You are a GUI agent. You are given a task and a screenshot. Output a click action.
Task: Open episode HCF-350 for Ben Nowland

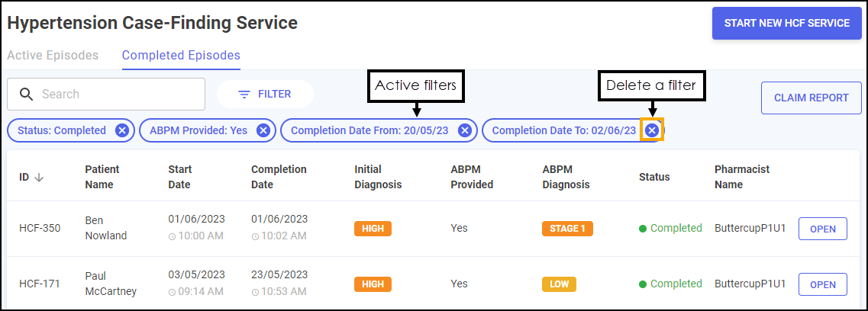823,229
